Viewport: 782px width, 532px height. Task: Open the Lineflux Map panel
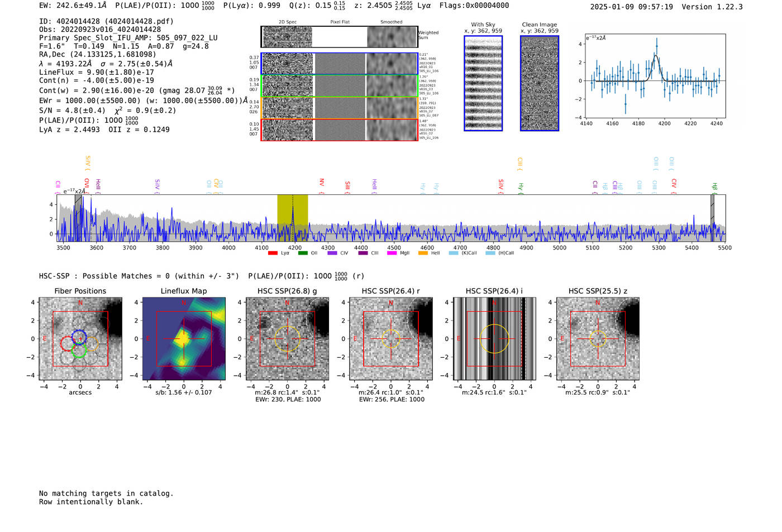coord(184,339)
